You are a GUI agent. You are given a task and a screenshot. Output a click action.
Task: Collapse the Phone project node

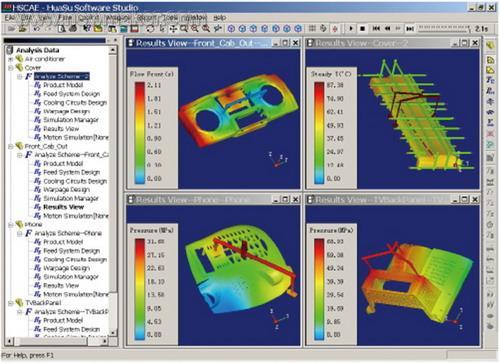tap(11, 224)
